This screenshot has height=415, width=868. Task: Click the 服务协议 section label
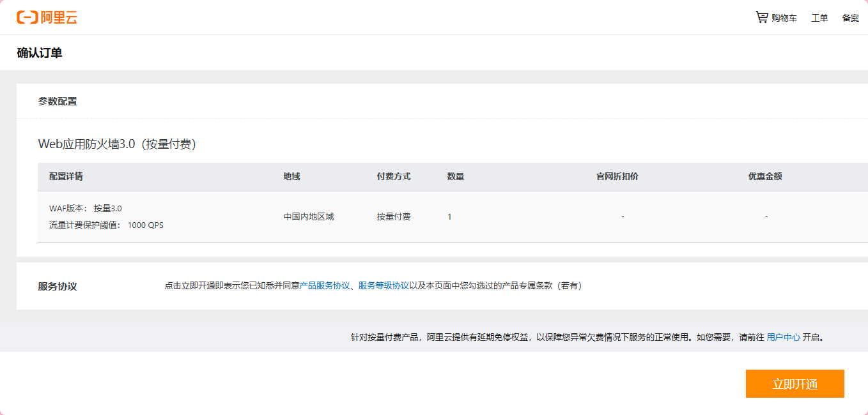pyautogui.click(x=58, y=286)
